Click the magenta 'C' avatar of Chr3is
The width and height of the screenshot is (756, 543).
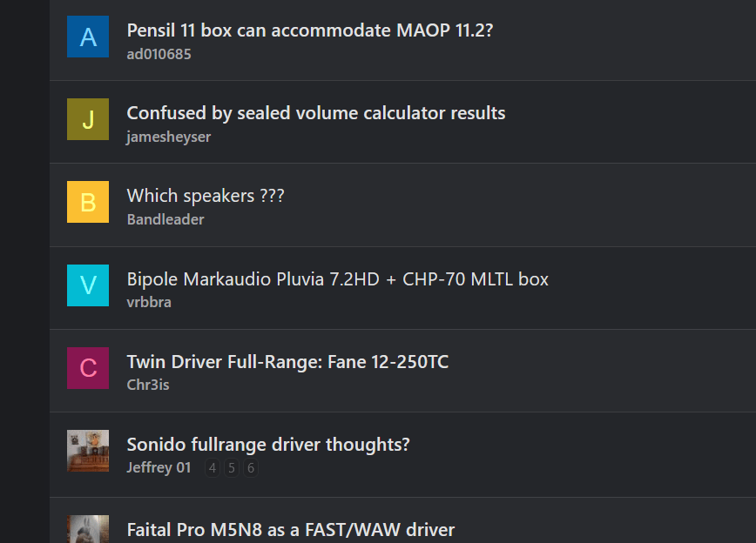tap(88, 368)
